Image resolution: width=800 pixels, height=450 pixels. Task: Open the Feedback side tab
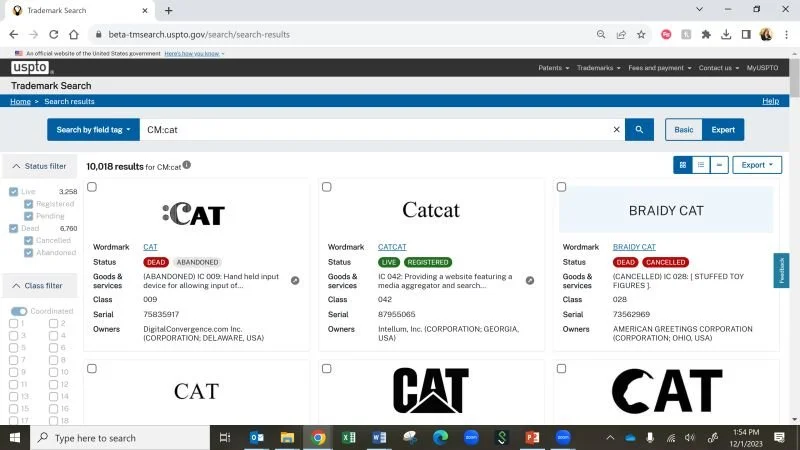[781, 270]
